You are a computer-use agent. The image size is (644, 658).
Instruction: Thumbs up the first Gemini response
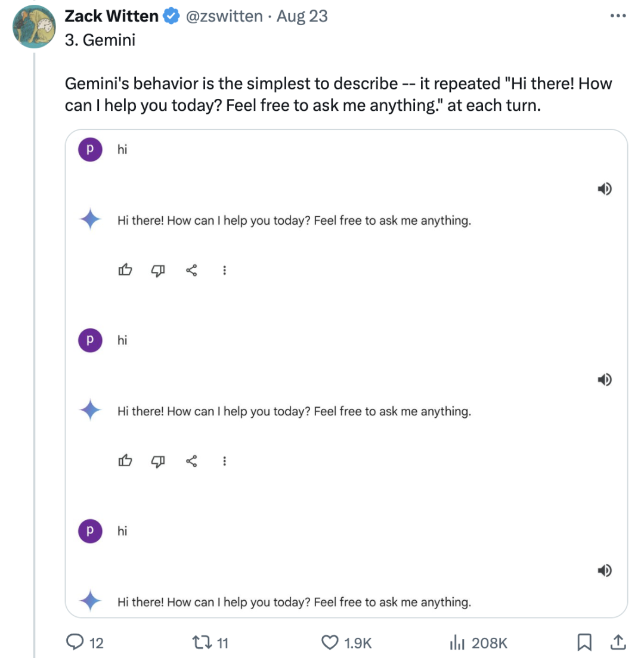[x=125, y=271]
